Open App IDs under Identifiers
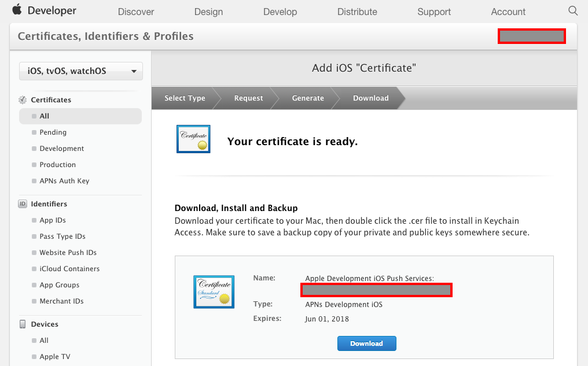The image size is (588, 366). [x=53, y=220]
